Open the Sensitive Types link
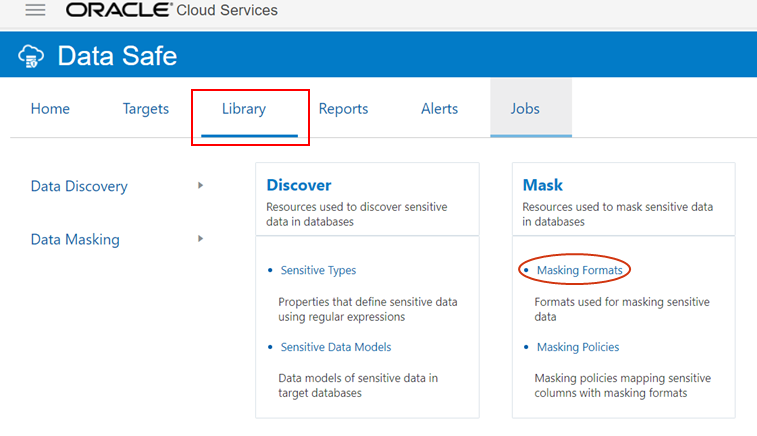The image size is (757, 436). click(x=318, y=270)
